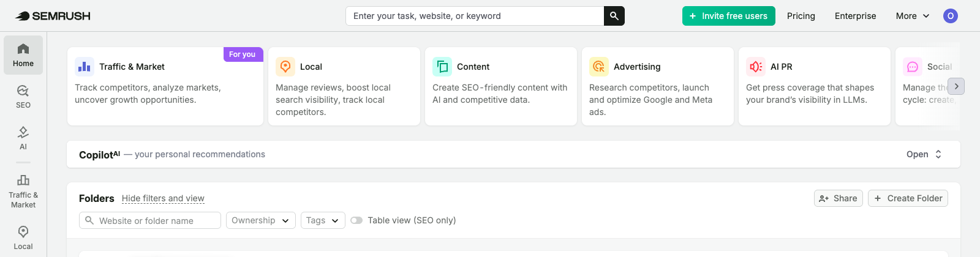Click the search magnifier button

tap(614, 16)
